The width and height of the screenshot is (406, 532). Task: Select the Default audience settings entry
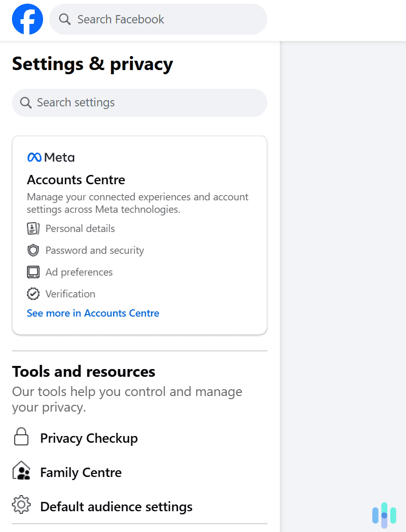[x=117, y=507]
